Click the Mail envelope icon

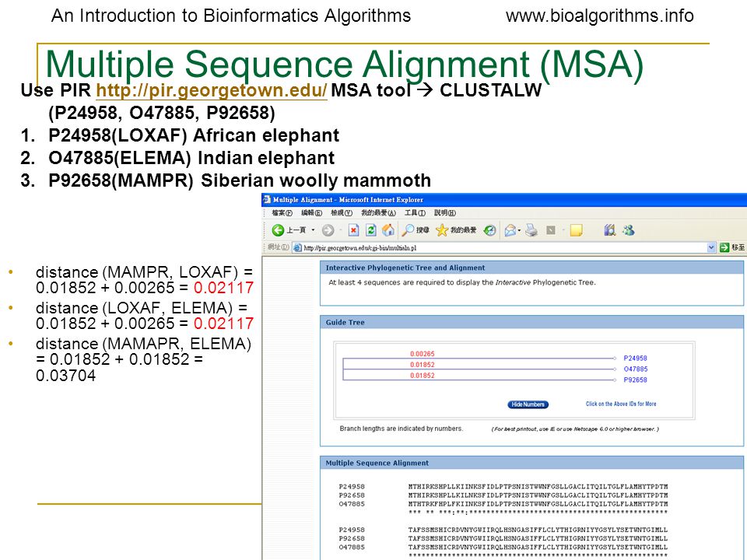coord(510,230)
